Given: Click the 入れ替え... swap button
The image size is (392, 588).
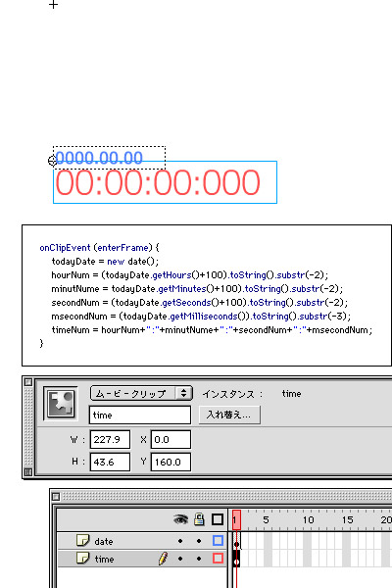Looking at the screenshot, I should pyautogui.click(x=229, y=415).
